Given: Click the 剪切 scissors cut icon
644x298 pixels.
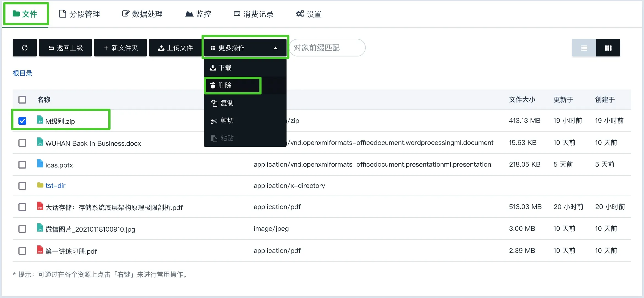Looking at the screenshot, I should click(x=214, y=121).
